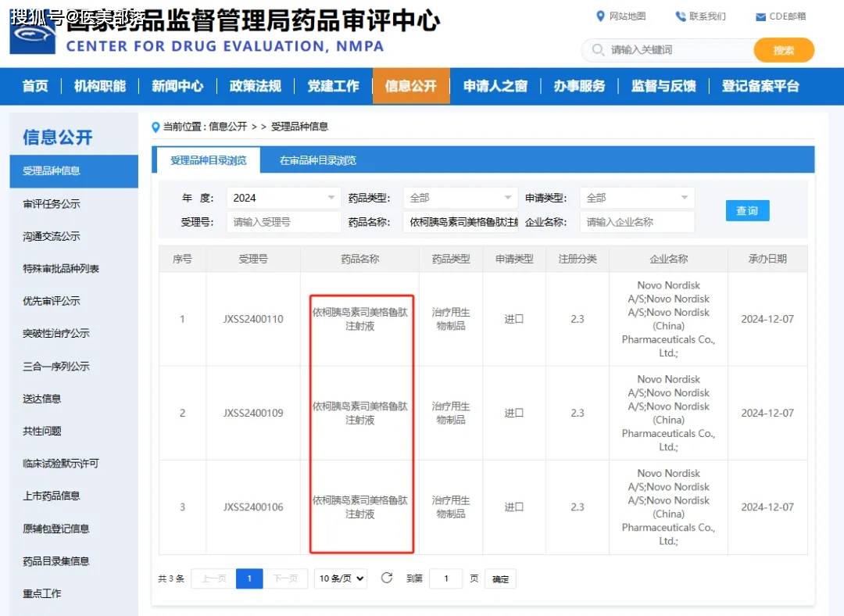
Task: Open 政策法规 navigation menu
Action: coord(255,86)
